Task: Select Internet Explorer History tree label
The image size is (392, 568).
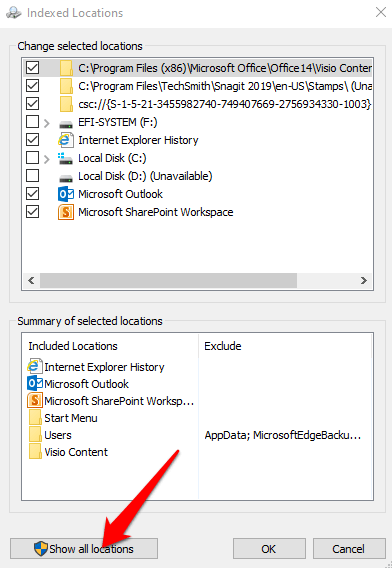Action: (x=138, y=140)
